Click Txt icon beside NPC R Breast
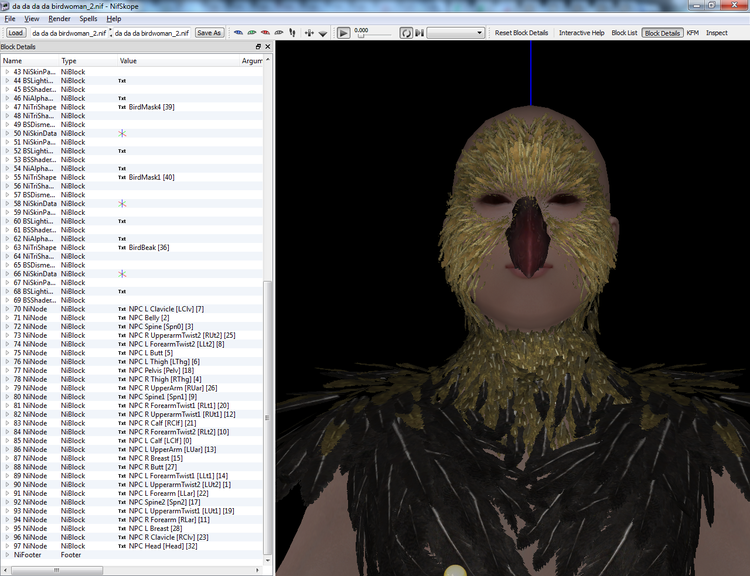Screen dimensions: 750x576 tap(122, 458)
